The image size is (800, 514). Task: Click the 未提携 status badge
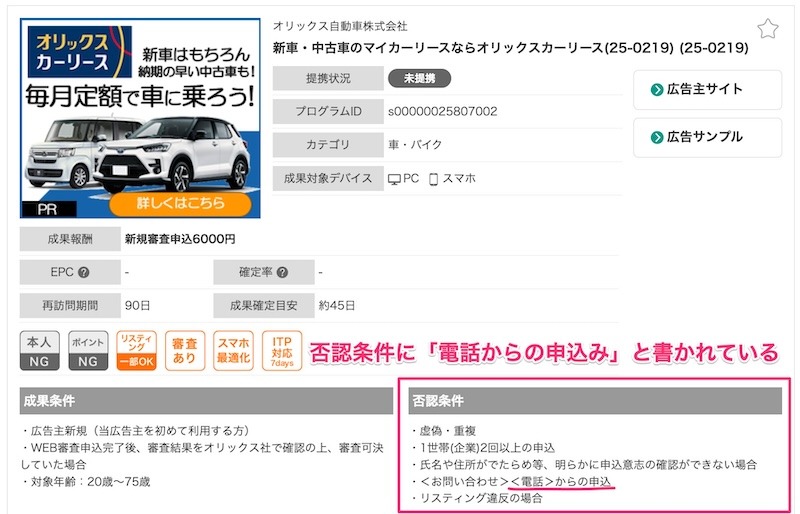420,78
